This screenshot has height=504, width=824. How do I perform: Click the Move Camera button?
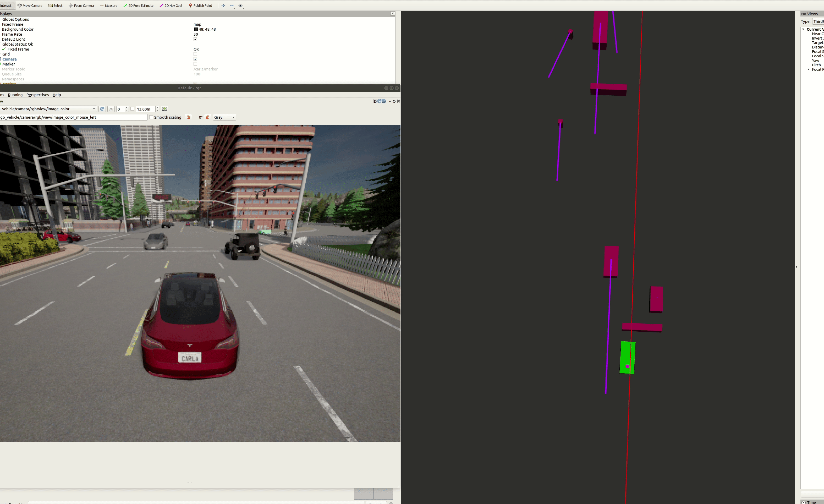coord(30,6)
